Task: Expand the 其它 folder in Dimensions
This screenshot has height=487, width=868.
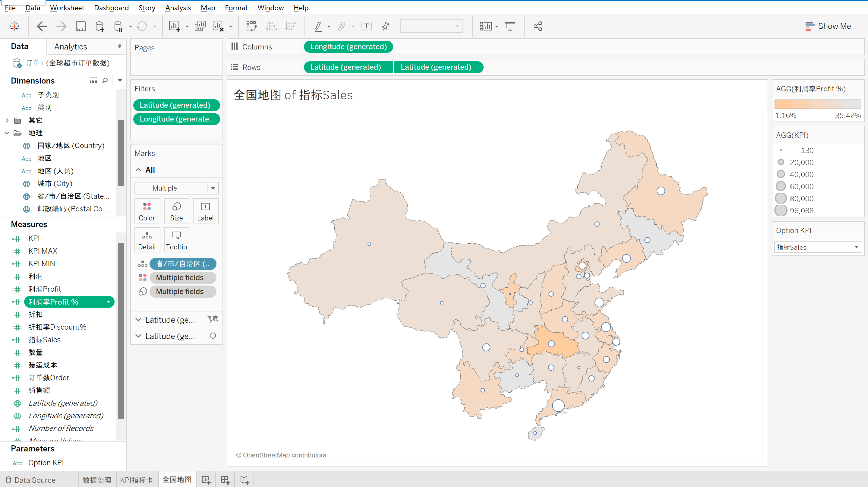Action: [7, 120]
